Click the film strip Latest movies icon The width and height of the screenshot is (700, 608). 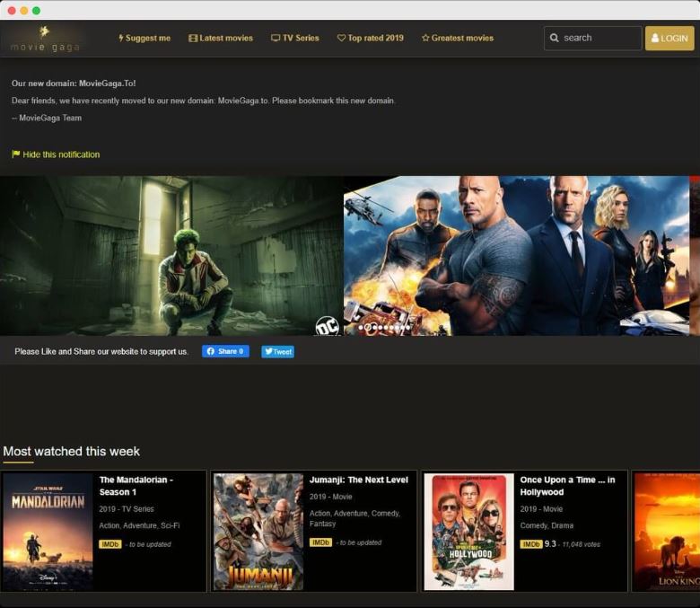193,39
